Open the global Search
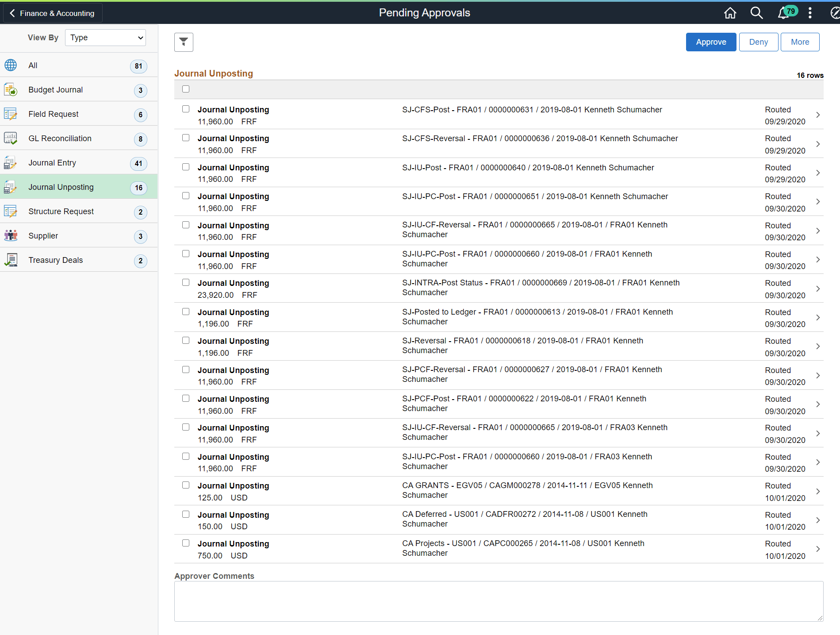The image size is (840, 635). click(x=756, y=13)
